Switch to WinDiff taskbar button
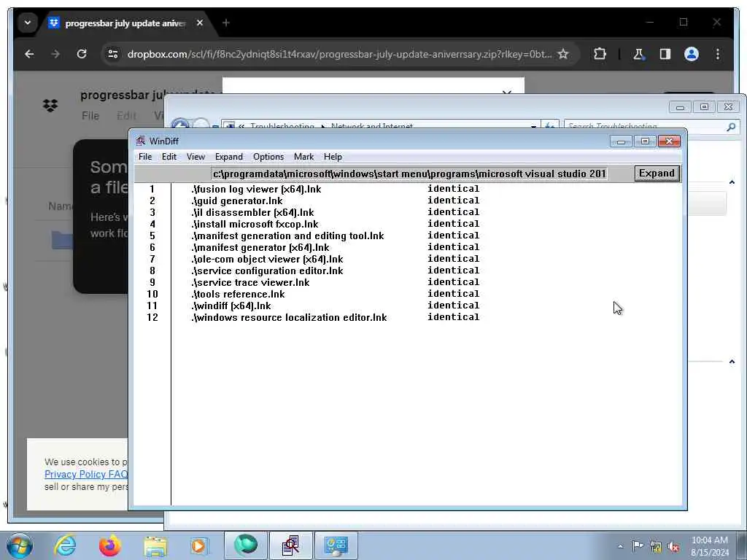The height and width of the screenshot is (560, 747). (290, 545)
